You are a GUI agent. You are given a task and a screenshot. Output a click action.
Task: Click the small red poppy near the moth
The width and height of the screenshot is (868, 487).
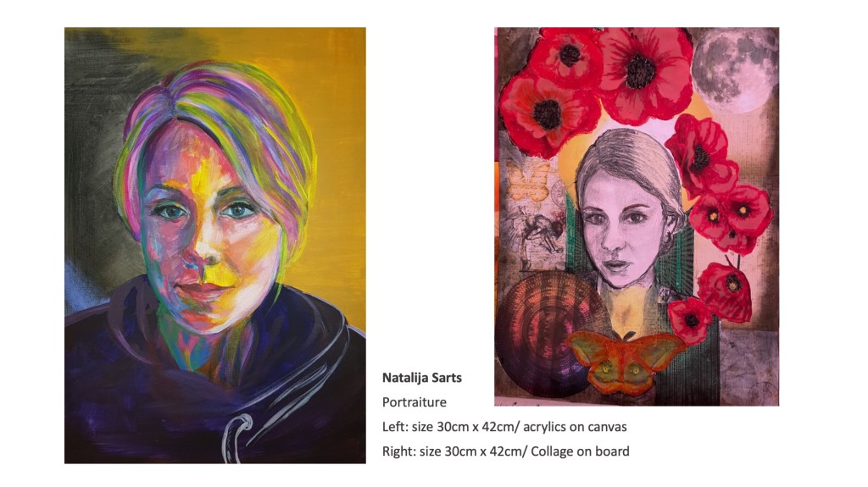click(x=690, y=320)
